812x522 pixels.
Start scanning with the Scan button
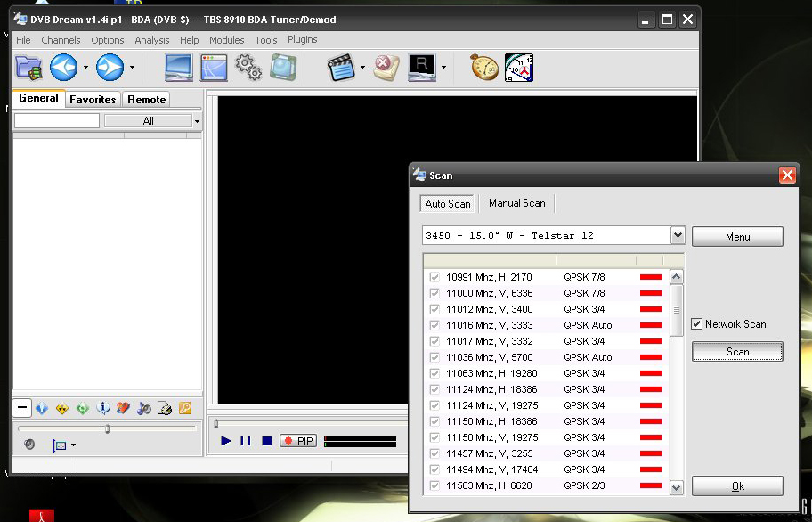click(737, 352)
